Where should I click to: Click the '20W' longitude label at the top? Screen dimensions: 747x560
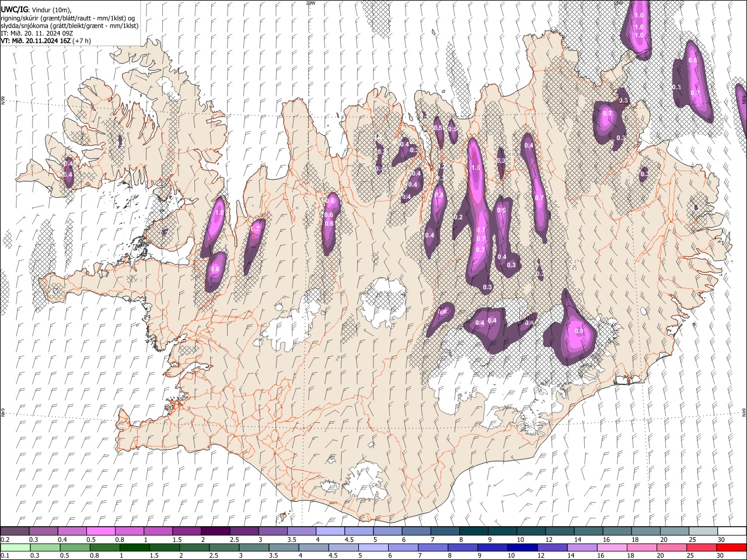pyautogui.click(x=310, y=3)
